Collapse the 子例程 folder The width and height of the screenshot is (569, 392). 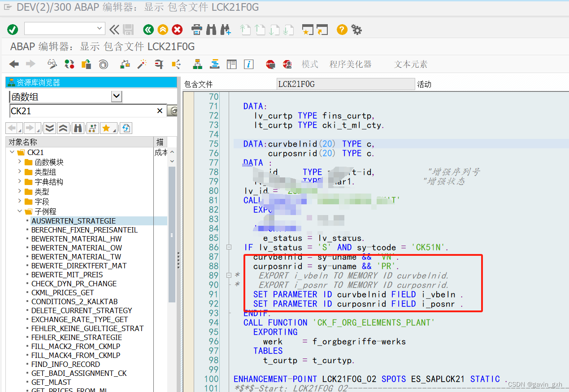click(19, 211)
